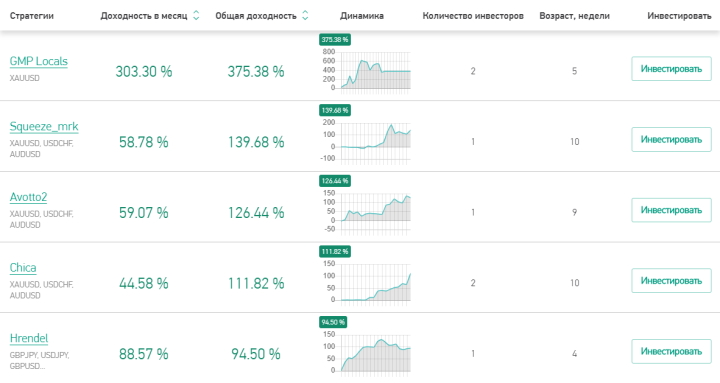
Task: Sort by Общая доходность arrows icon
Action: tap(305, 16)
